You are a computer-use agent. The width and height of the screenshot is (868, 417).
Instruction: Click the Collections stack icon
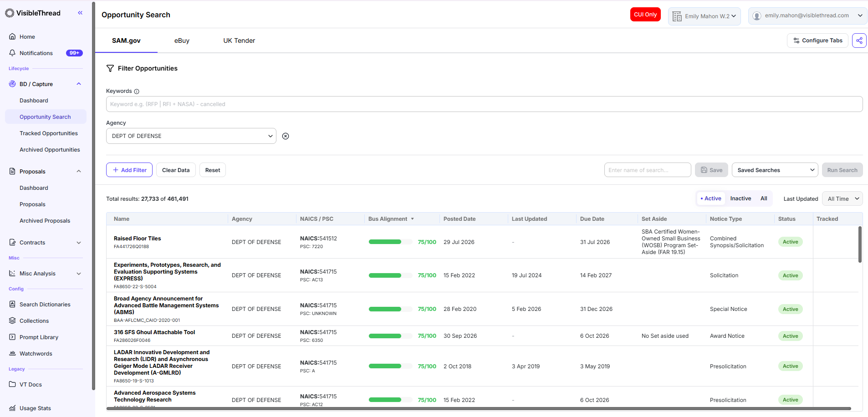click(x=12, y=320)
